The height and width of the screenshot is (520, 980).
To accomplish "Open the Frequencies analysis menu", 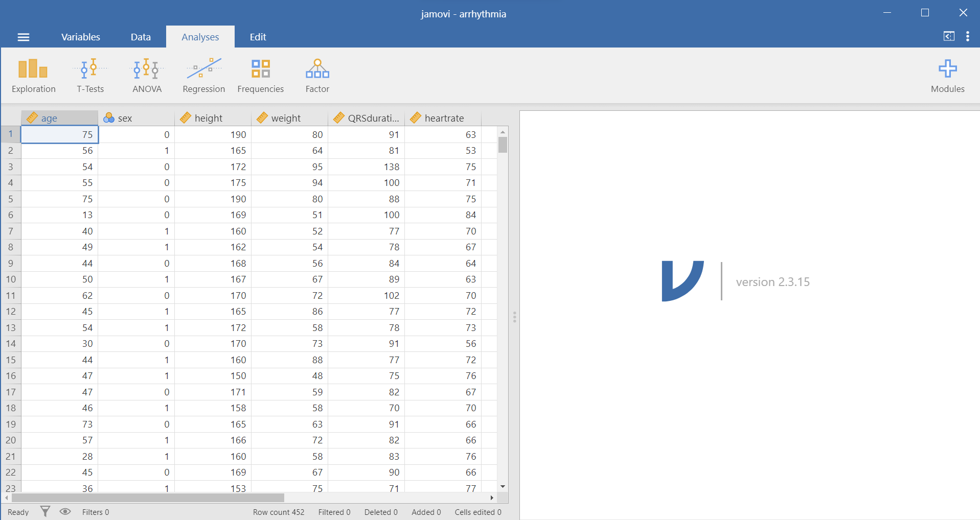I will pos(260,76).
